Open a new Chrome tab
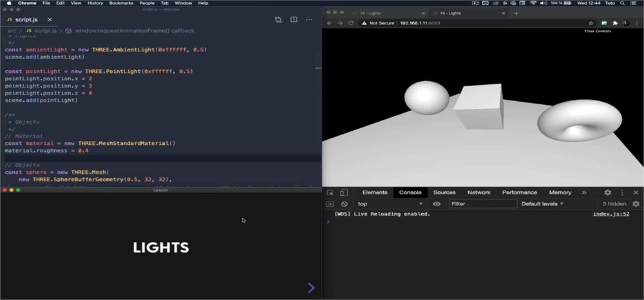 (x=516, y=13)
